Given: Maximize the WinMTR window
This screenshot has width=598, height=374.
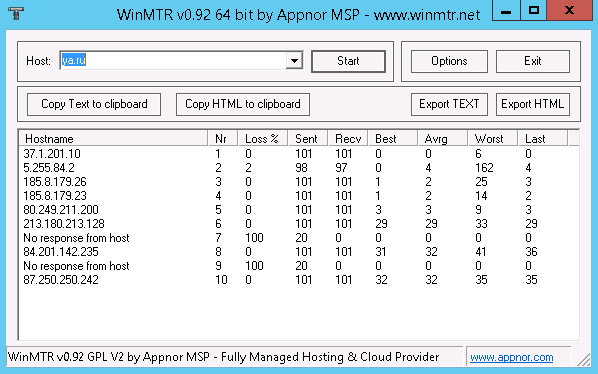Looking at the screenshot, I should click(x=534, y=10).
